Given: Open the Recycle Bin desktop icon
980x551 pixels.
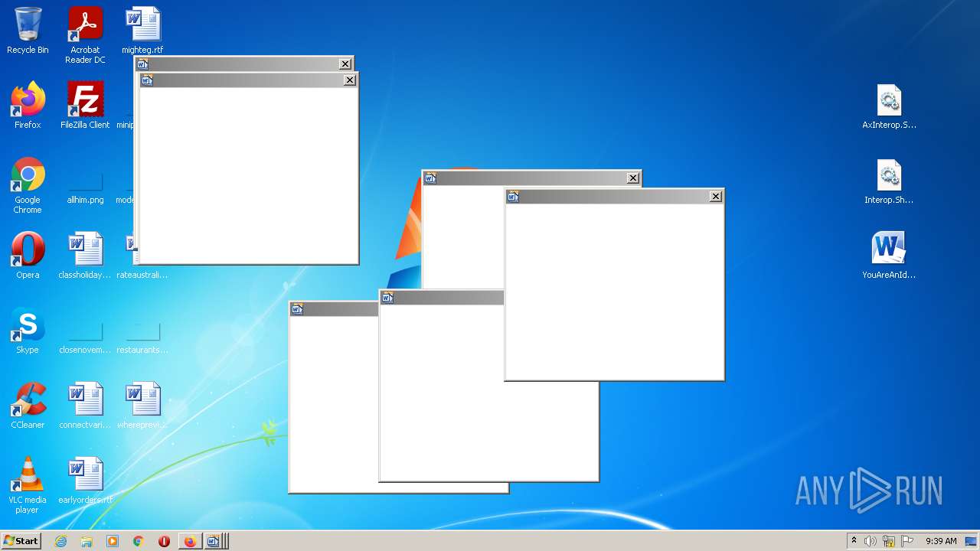Looking at the screenshot, I should (28, 31).
